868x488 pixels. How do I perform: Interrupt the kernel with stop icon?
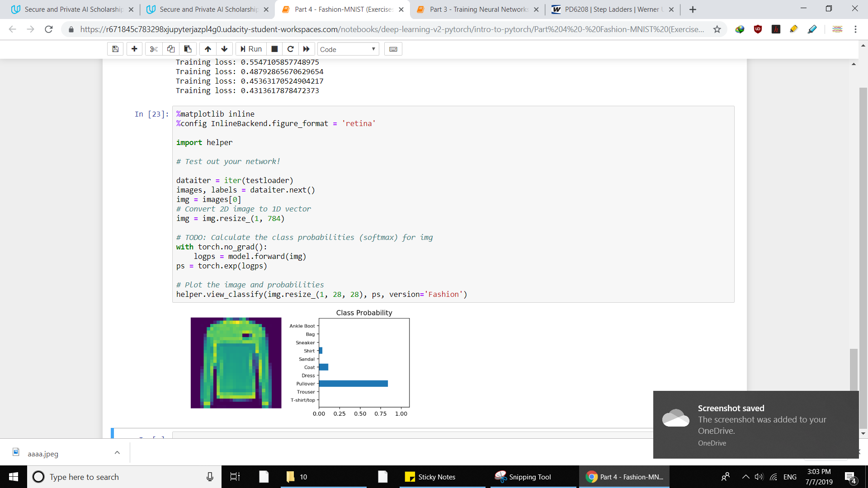pyautogui.click(x=274, y=49)
